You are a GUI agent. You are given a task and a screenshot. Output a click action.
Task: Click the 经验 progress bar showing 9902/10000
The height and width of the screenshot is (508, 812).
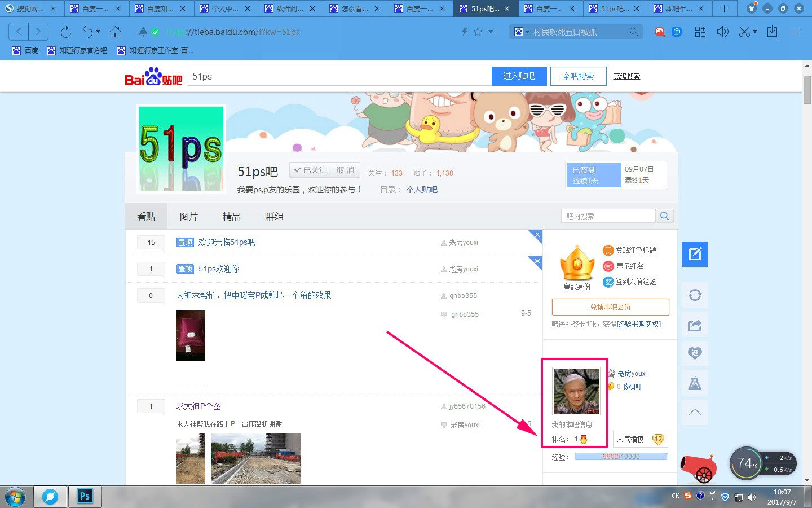[621, 457]
